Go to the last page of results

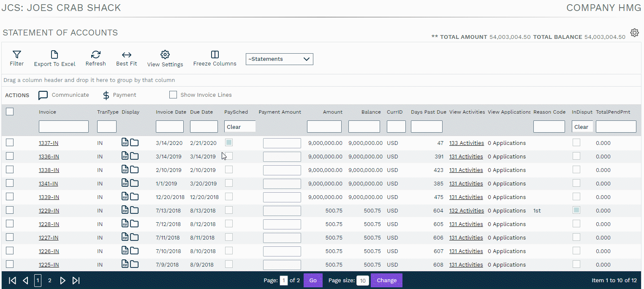point(76,281)
